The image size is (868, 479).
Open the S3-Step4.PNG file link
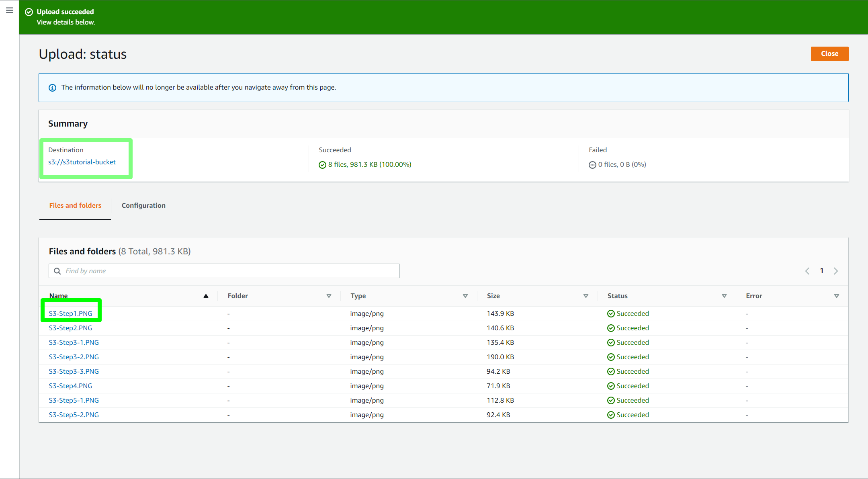pos(70,386)
